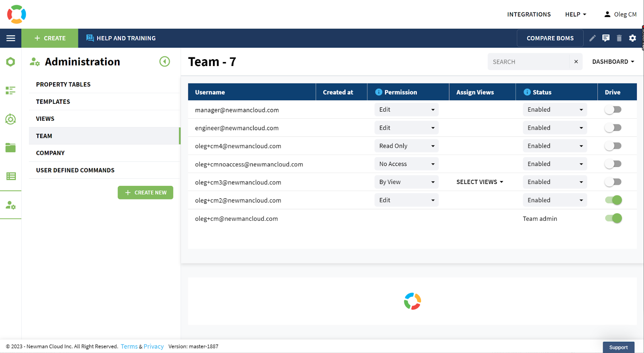644x353 pixels.
Task: Expand the SELECT VIEWS dropdown
Action: coord(480,182)
